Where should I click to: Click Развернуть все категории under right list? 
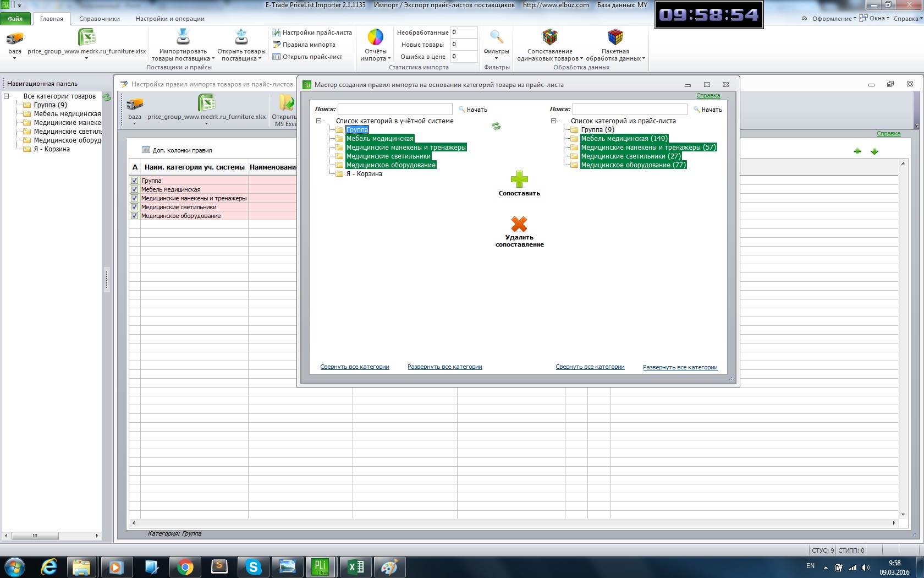(680, 367)
